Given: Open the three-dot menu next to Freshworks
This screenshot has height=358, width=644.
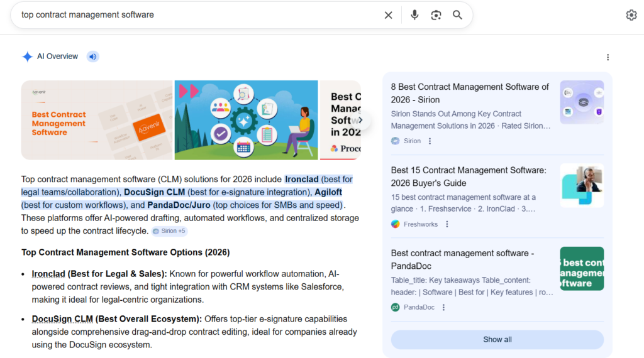Looking at the screenshot, I should [x=447, y=224].
